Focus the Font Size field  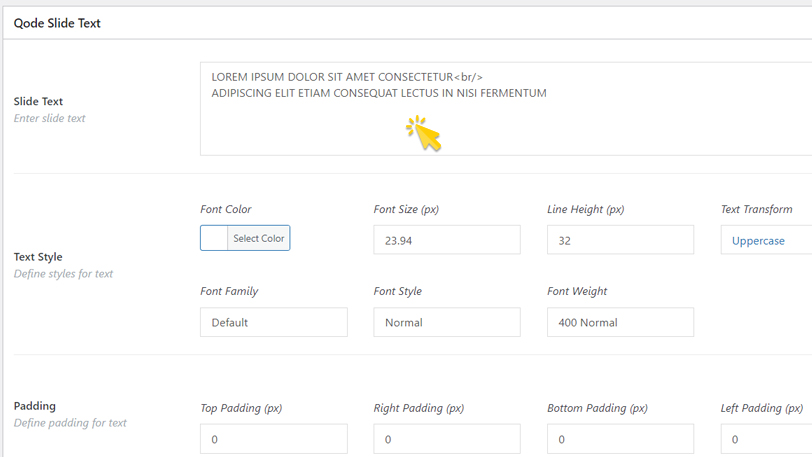[446, 240]
